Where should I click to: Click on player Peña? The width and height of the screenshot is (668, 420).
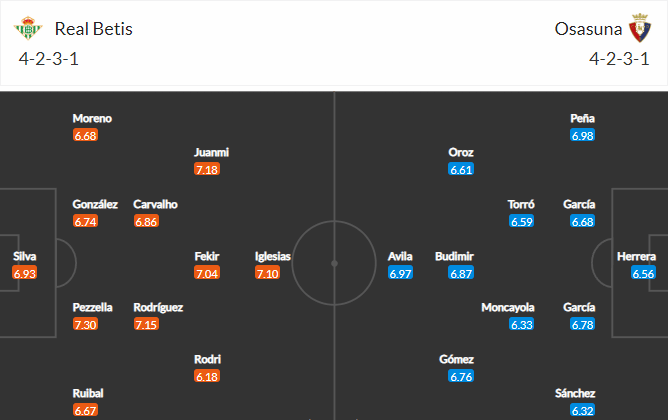582,118
